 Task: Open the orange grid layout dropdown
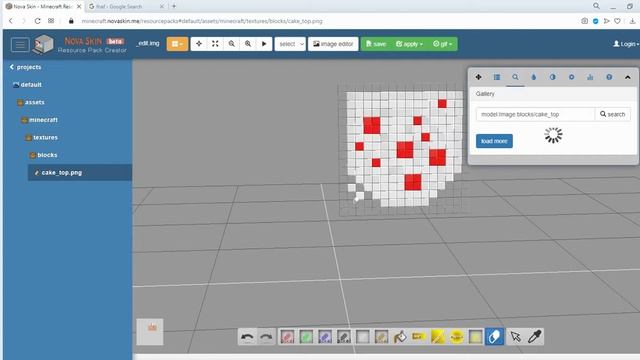click(x=177, y=44)
